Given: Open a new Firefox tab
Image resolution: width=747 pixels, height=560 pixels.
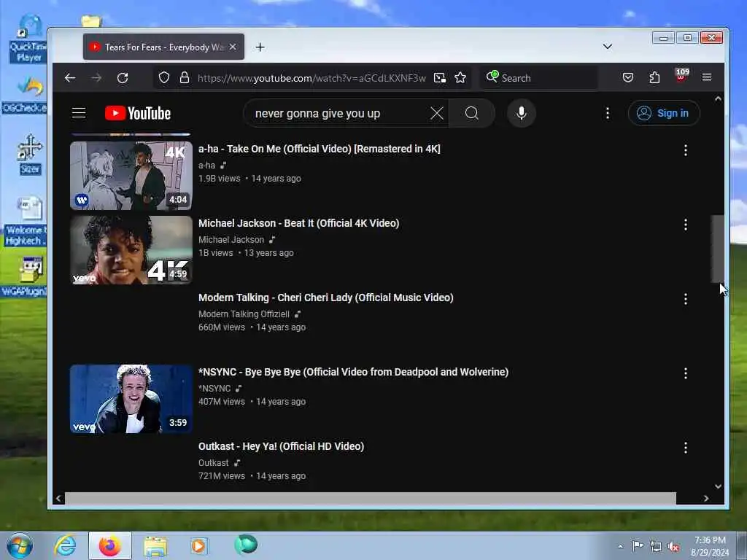Looking at the screenshot, I should point(260,47).
